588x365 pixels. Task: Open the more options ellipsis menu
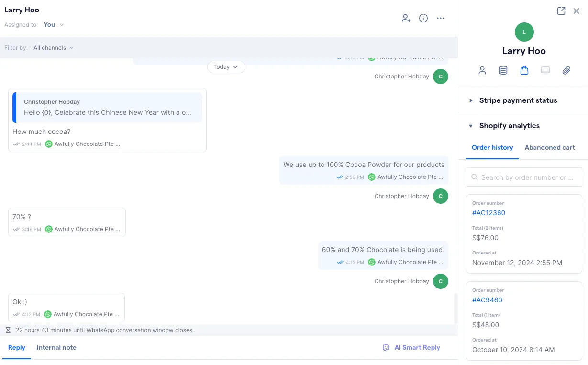441,18
